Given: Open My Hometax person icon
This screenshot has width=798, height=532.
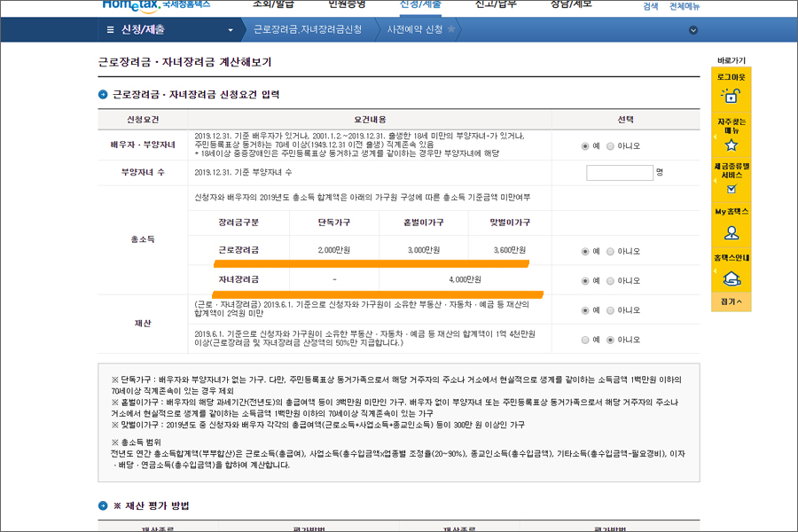Looking at the screenshot, I should (x=731, y=233).
